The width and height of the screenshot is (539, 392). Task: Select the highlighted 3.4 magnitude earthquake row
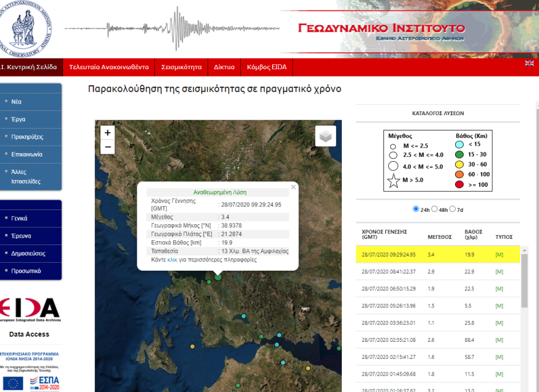coord(437,255)
